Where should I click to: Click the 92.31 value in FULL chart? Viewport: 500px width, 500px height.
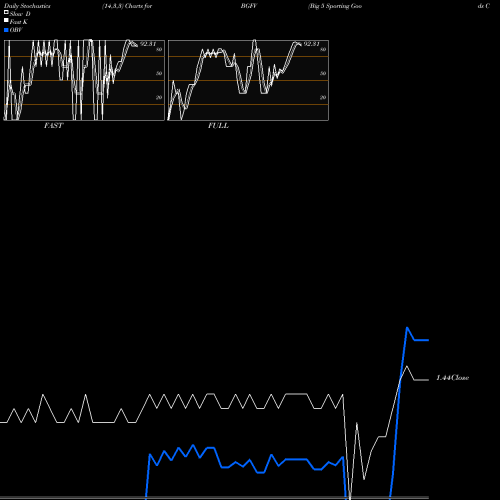tap(312, 44)
